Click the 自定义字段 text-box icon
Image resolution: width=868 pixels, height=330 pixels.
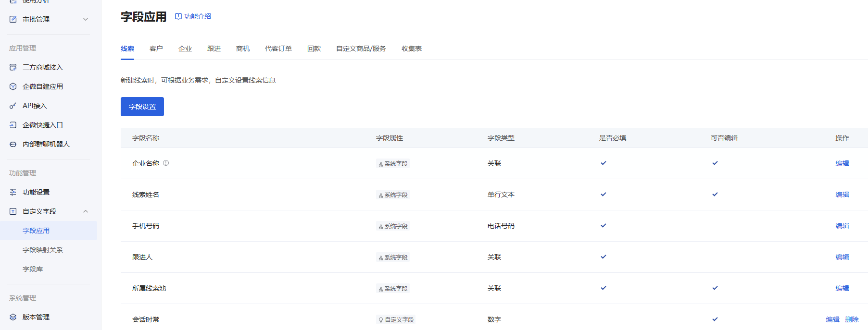(13, 211)
